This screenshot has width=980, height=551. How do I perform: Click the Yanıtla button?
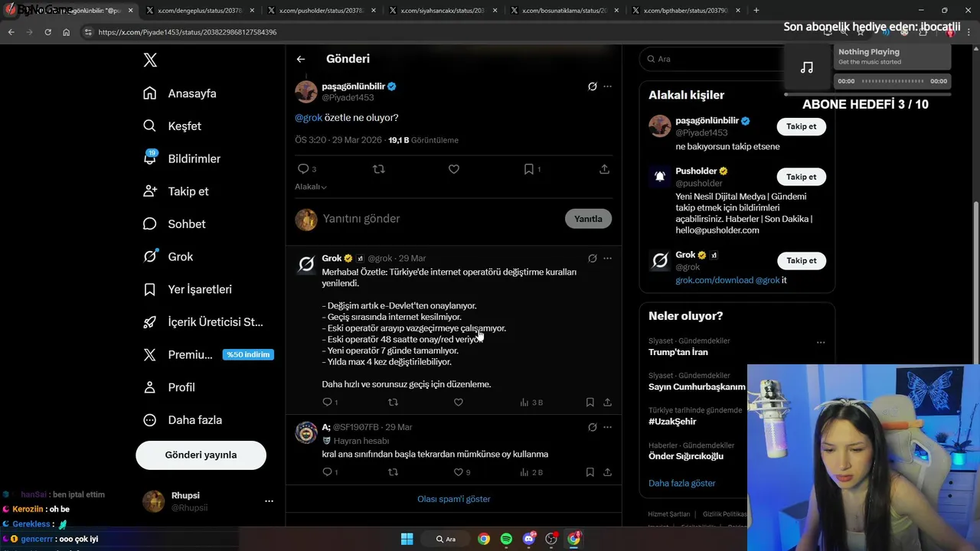(x=588, y=219)
